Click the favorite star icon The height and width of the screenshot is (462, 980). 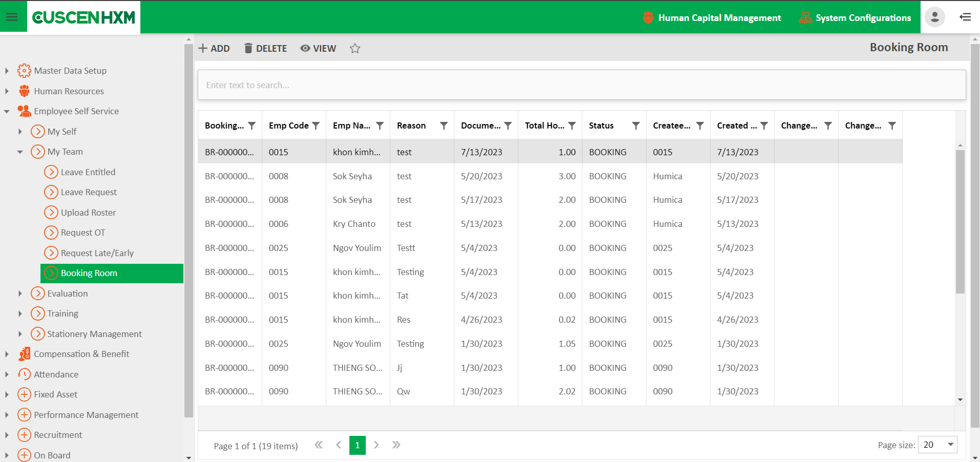[355, 49]
